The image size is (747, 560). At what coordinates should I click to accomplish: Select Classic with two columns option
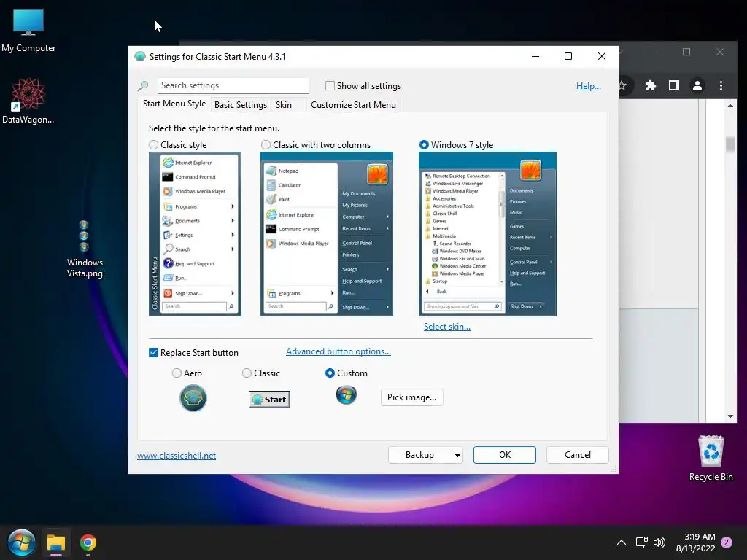266,145
